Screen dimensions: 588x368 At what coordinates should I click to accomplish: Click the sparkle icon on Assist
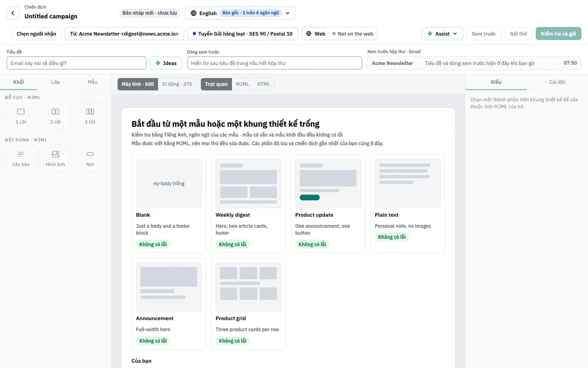pyautogui.click(x=430, y=34)
